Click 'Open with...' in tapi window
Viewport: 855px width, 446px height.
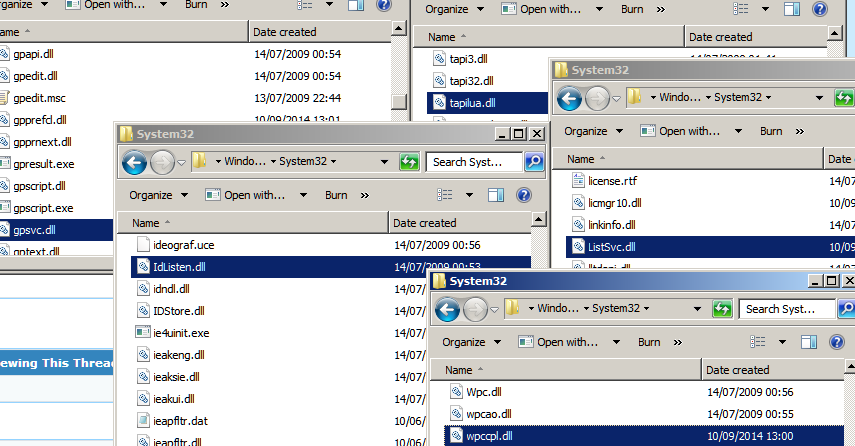[x=541, y=9]
